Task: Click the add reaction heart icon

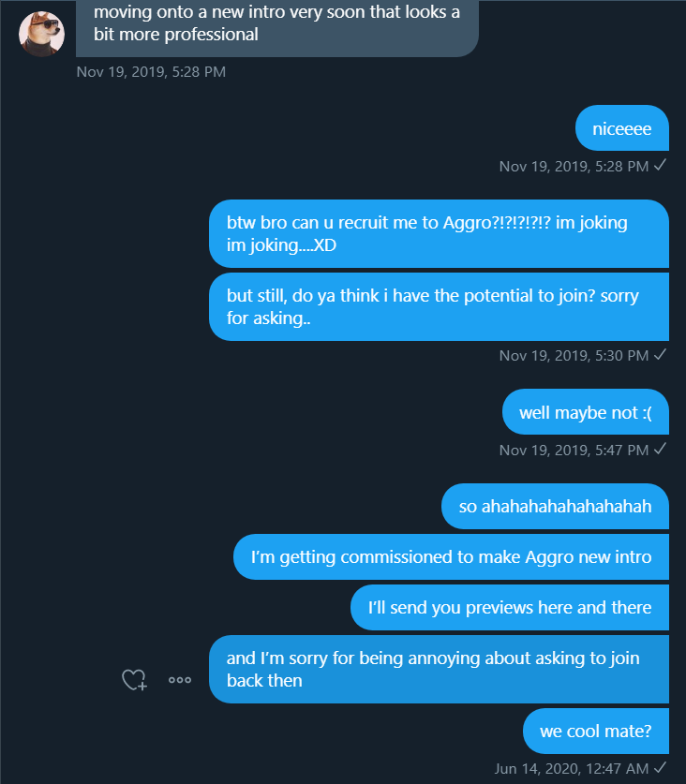Action: pos(135,681)
